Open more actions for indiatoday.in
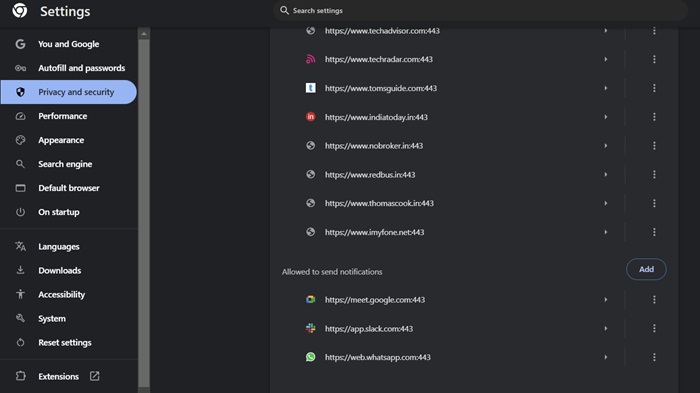The image size is (700, 393). (x=654, y=117)
